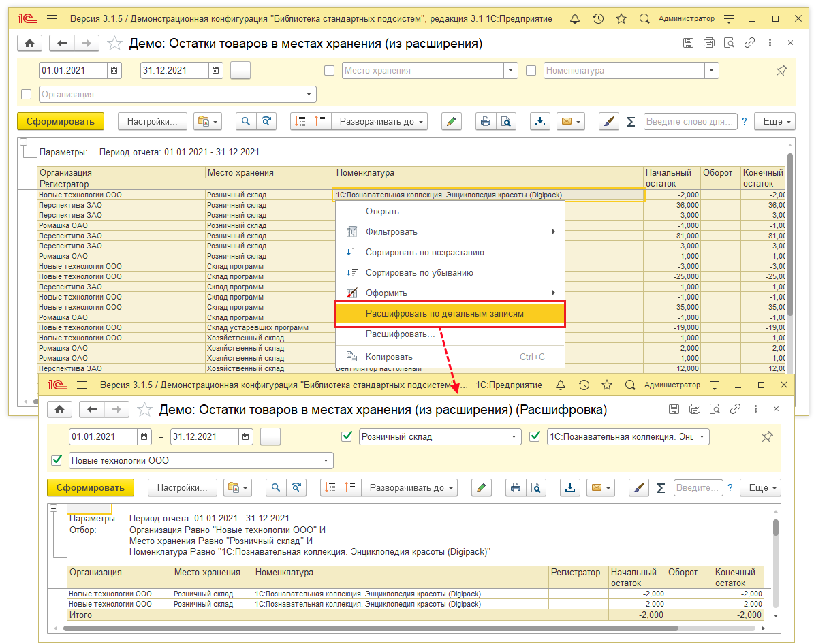The width and height of the screenshot is (814, 644).
Task: Open Фильтровать submenu
Action: [x=450, y=231]
